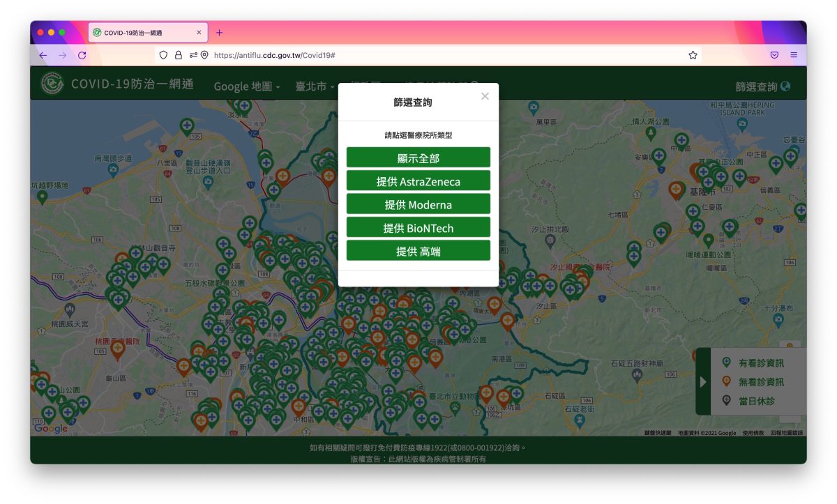Viewport: 837px width, 504px height.
Task: Filter by 提供 Moderna
Action: tap(418, 204)
